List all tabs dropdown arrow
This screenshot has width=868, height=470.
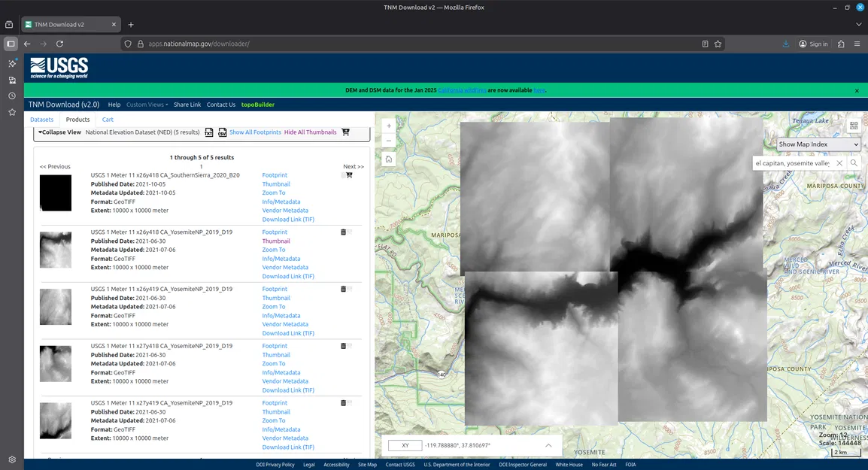coord(858,24)
